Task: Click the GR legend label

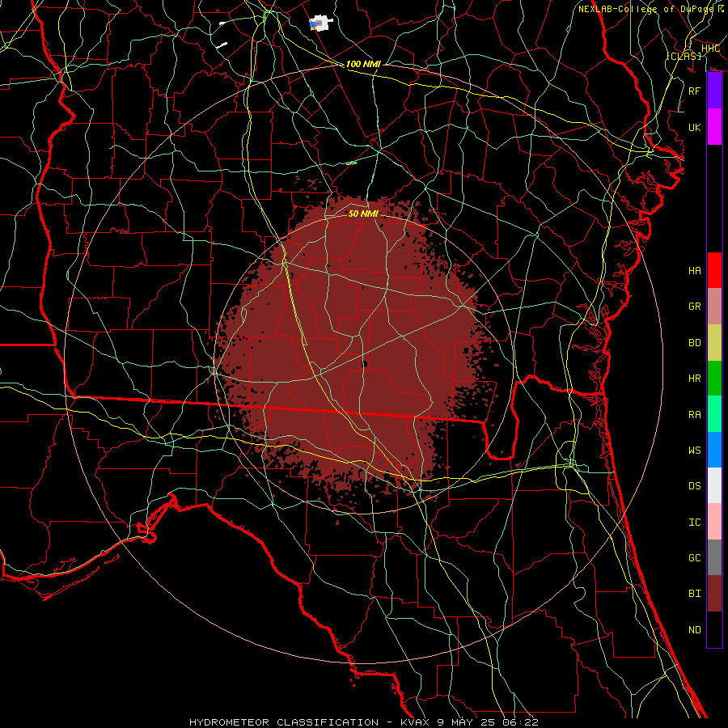Action: point(694,306)
